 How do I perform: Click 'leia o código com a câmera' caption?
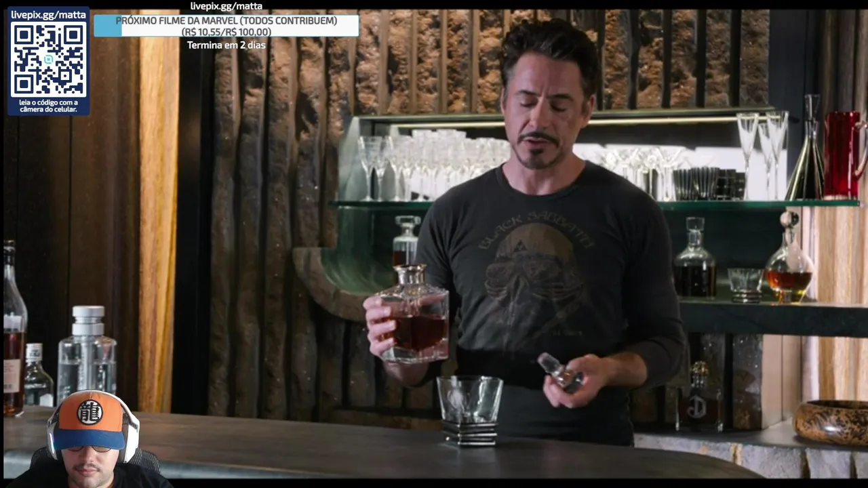pos(49,106)
